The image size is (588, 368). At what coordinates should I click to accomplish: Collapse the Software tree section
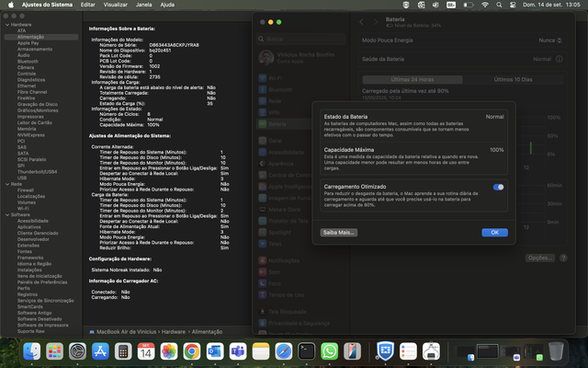pyautogui.click(x=7, y=214)
